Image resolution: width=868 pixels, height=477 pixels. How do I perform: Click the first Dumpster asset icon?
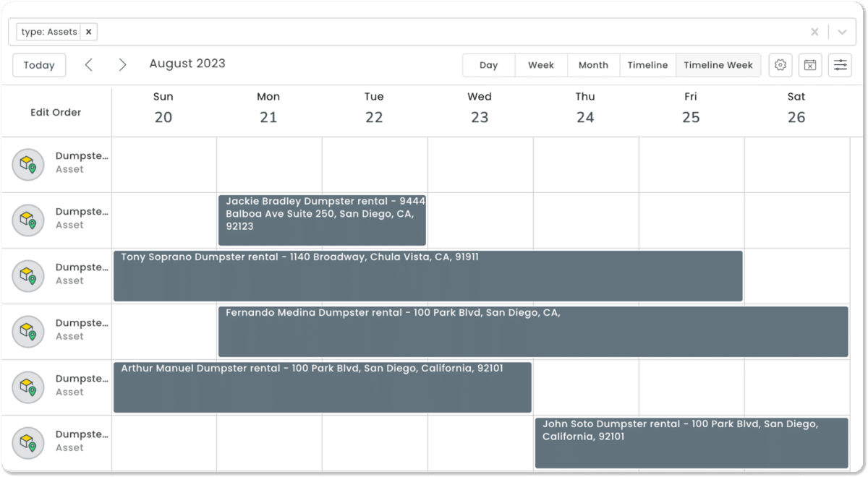click(x=28, y=165)
